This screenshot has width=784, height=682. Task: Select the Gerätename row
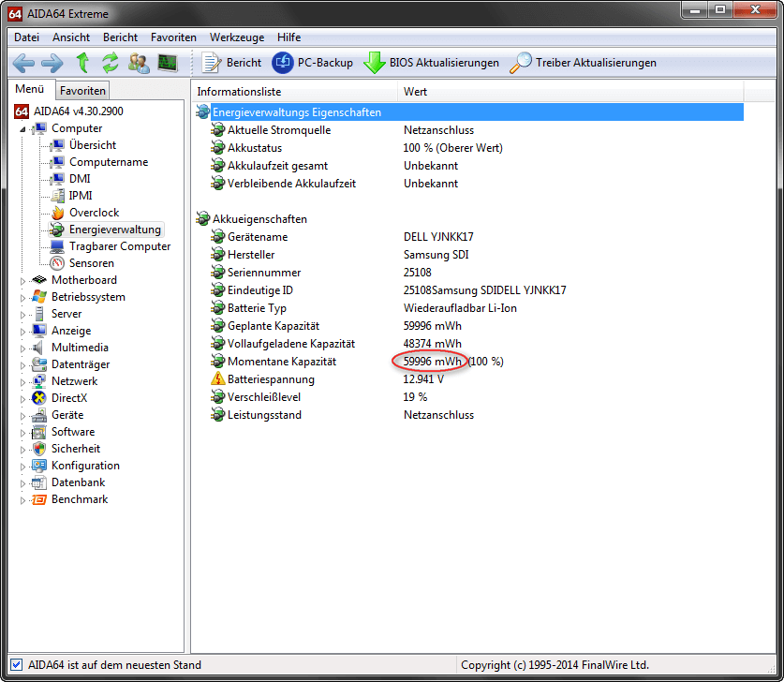tap(469, 237)
